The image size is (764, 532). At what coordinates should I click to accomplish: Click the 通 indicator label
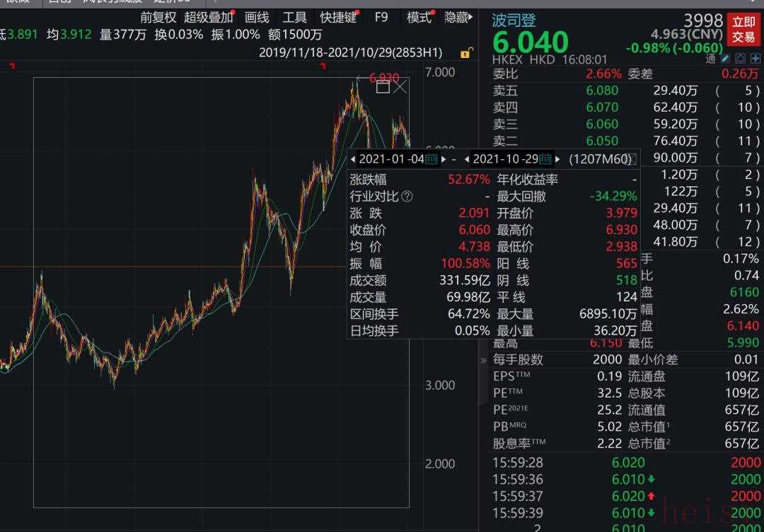click(x=711, y=59)
